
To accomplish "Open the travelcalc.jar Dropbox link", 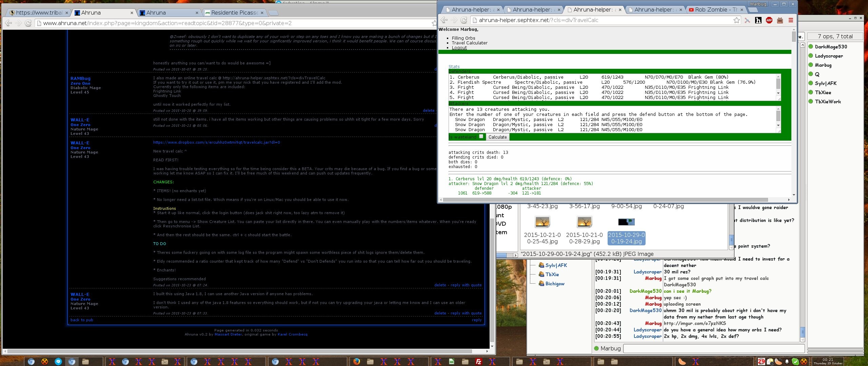I will pyautogui.click(x=216, y=142).
